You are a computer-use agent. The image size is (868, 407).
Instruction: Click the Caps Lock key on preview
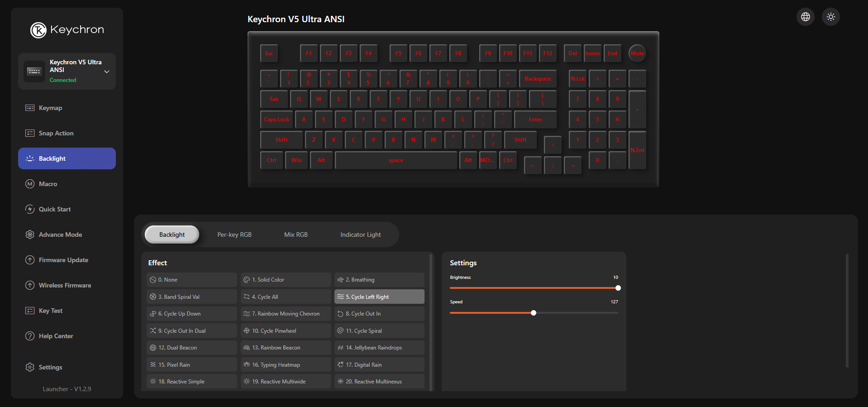pyautogui.click(x=277, y=120)
